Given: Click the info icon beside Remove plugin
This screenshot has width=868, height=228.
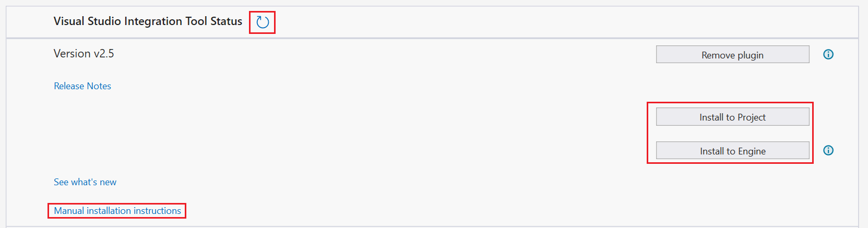Looking at the screenshot, I should click(x=828, y=54).
